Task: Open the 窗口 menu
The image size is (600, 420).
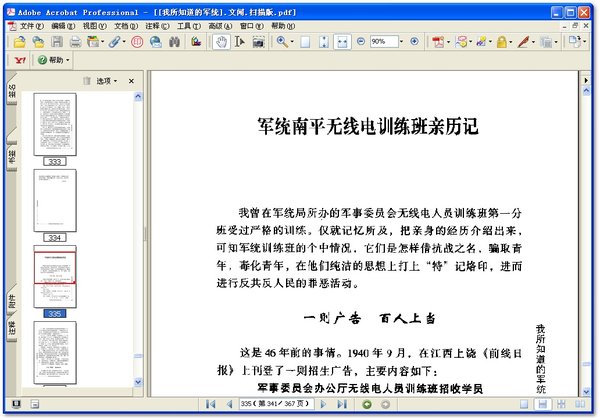Action: 251,26
